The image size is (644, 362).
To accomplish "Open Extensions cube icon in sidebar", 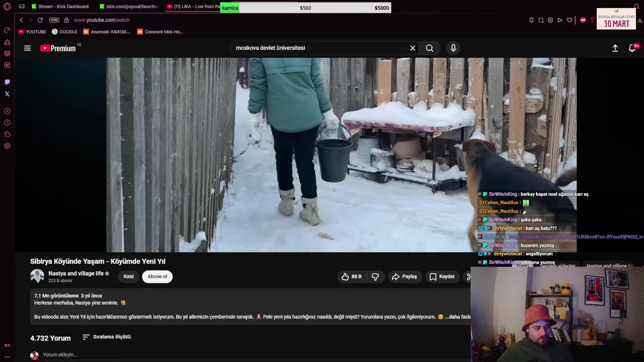I will pyautogui.click(x=7, y=134).
